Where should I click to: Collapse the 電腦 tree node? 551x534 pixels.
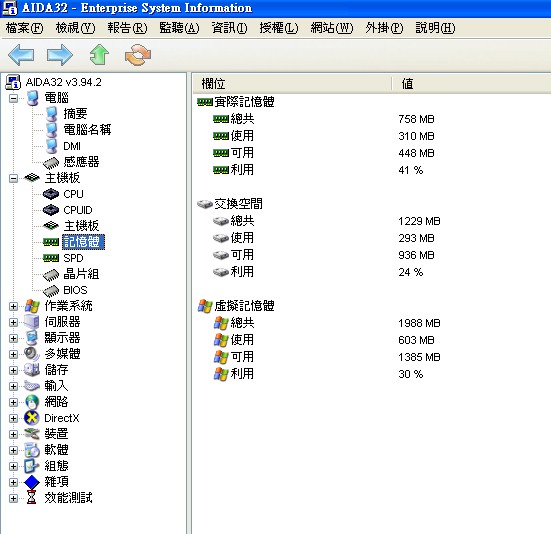[x=13, y=98]
